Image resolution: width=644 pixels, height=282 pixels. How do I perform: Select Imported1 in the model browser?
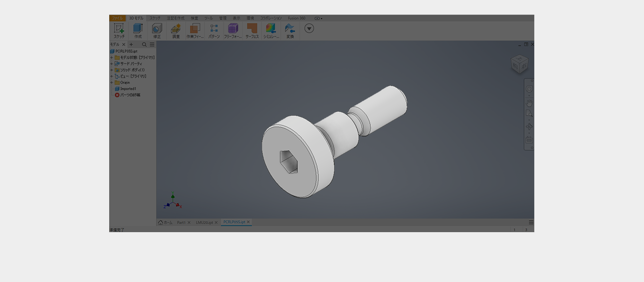coord(128,89)
